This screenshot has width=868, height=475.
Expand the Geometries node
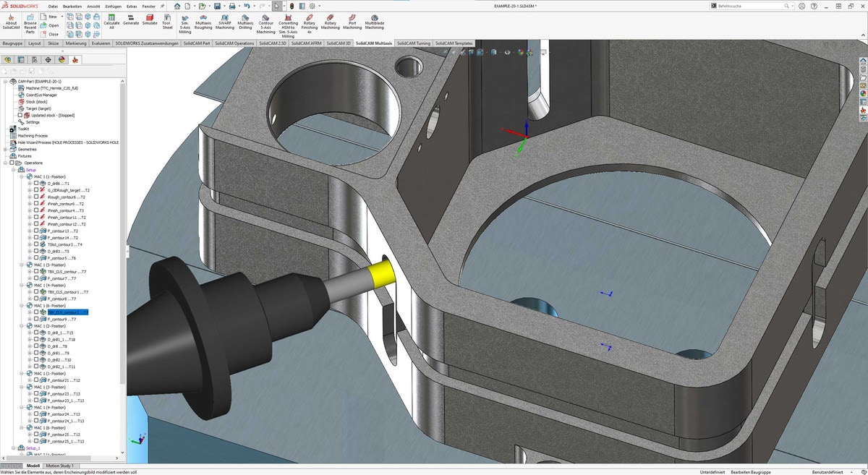(4, 149)
